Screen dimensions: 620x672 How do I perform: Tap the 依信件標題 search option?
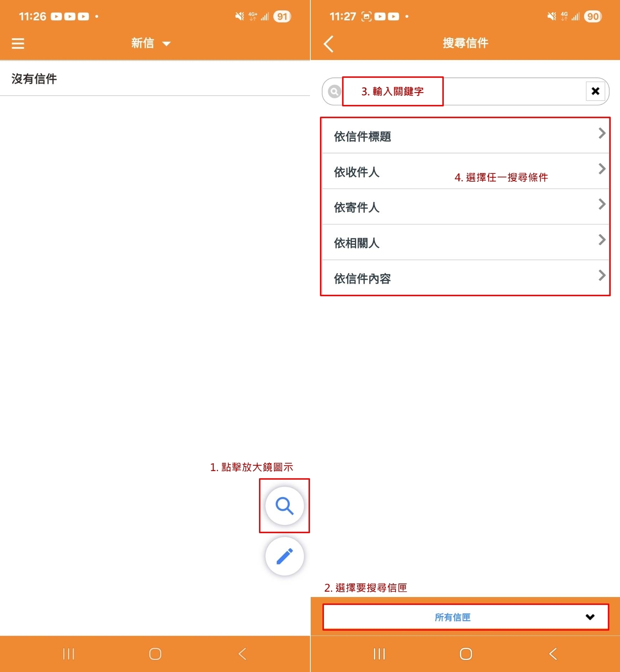pos(362,136)
